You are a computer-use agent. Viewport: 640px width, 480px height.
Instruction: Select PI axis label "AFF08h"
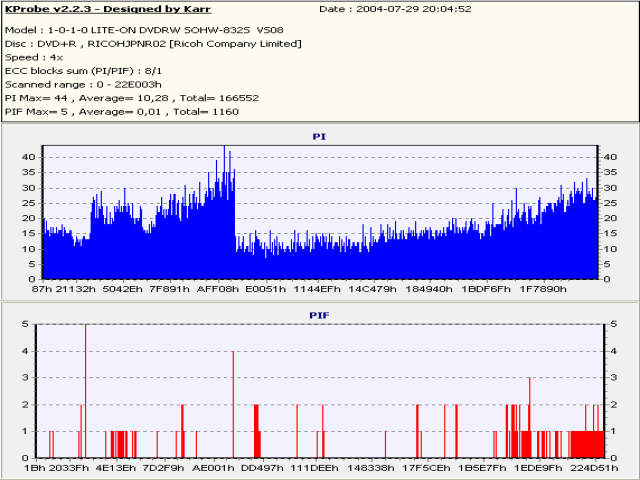pos(218,289)
